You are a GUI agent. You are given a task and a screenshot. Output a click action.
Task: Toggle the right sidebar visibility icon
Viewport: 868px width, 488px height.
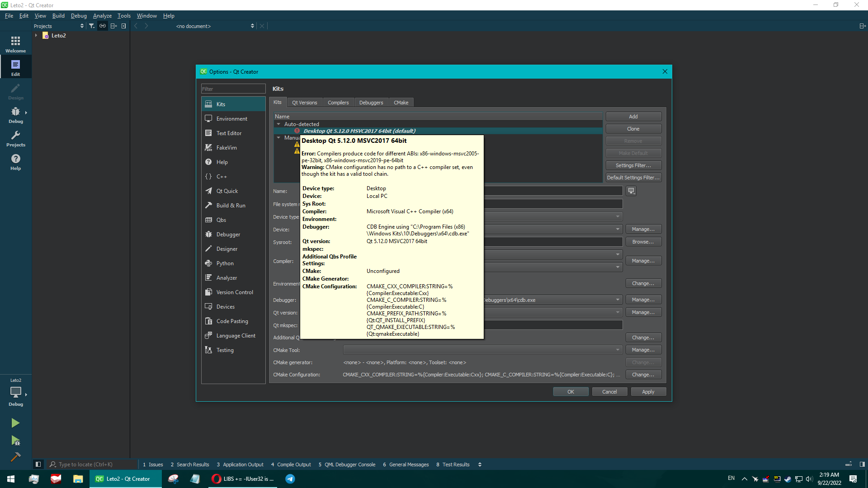[862, 464]
